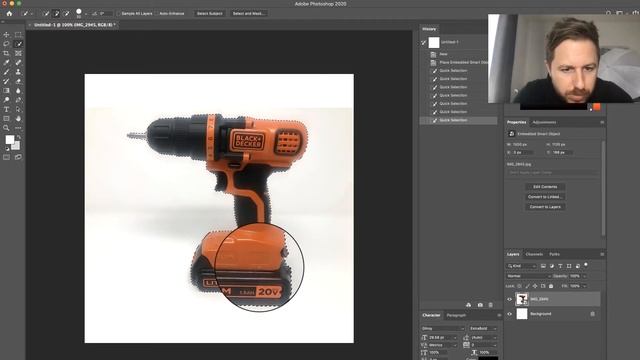The width and height of the screenshot is (640, 360).
Task: Open the brush preset picker dropdown
Action: [86, 14]
